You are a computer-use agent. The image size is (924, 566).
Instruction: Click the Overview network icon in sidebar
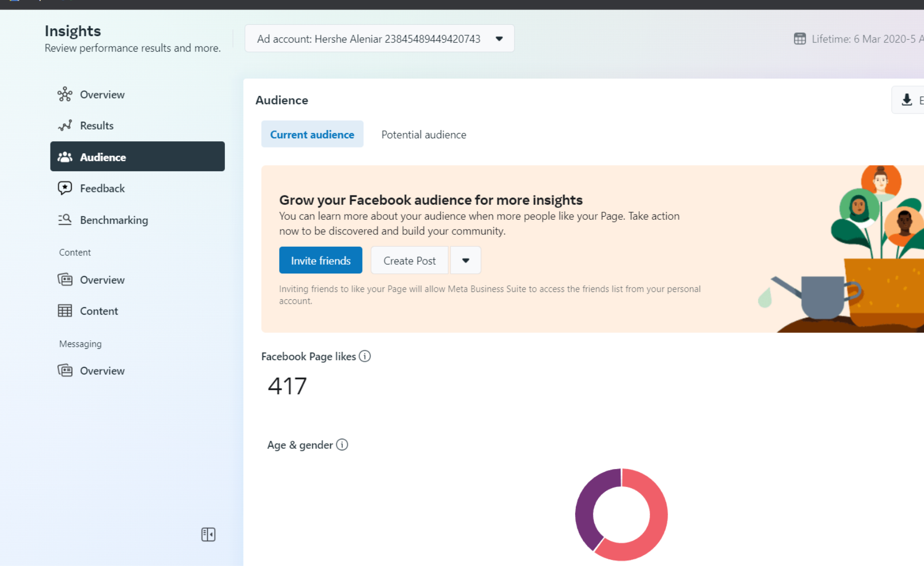pyautogui.click(x=65, y=94)
